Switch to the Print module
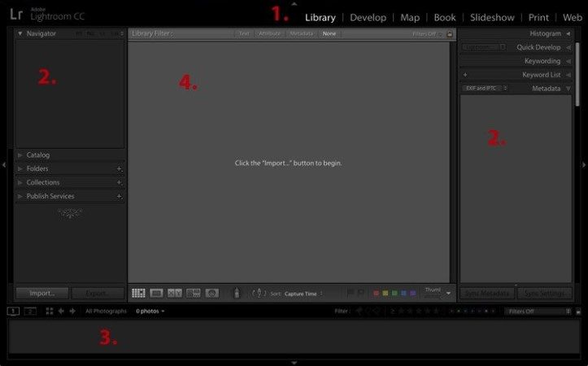Image resolution: width=588 pixels, height=366 pixels. [x=538, y=18]
